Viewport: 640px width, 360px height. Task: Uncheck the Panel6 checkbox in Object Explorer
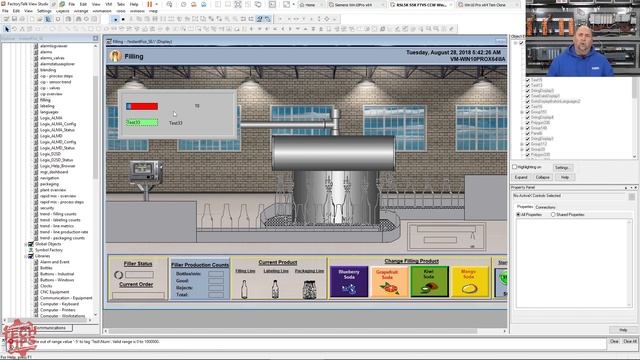tap(528, 133)
